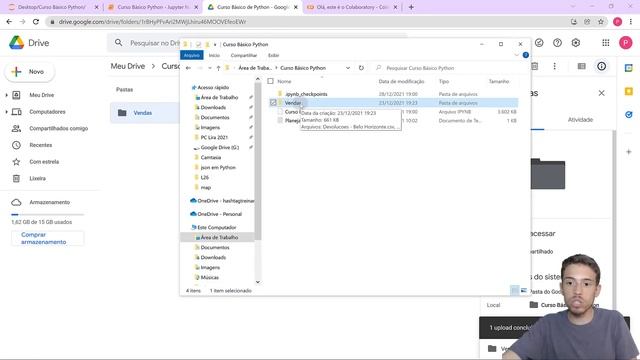640x360 pixels.
Task: Get add-ons plus icon in side panel
Action: [629, 152]
